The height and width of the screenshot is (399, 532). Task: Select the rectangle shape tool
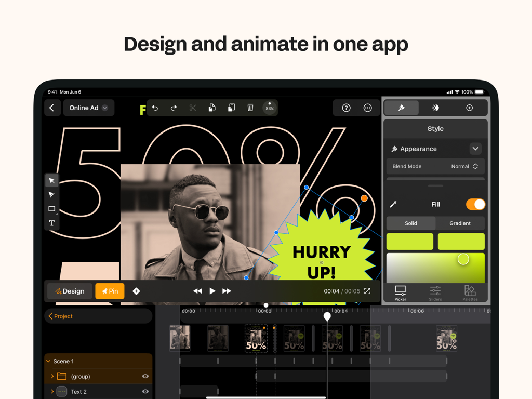click(x=51, y=209)
